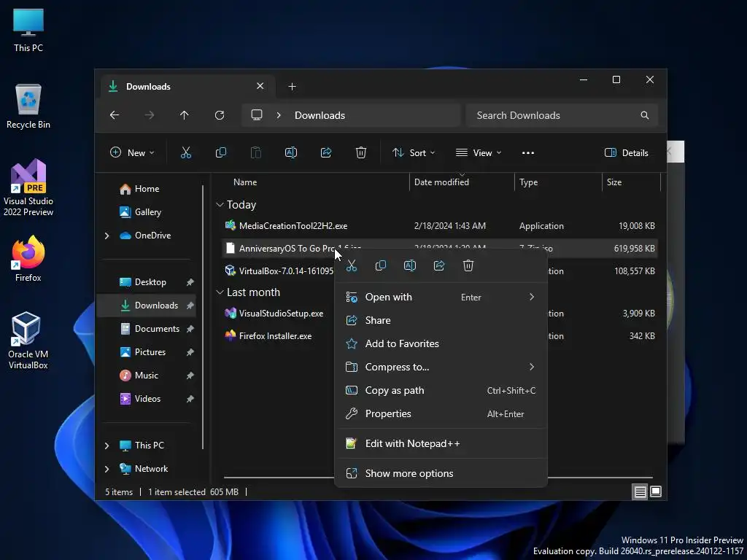Unpin Music from Quick access
Screen dimensions: 747x560
coord(190,376)
